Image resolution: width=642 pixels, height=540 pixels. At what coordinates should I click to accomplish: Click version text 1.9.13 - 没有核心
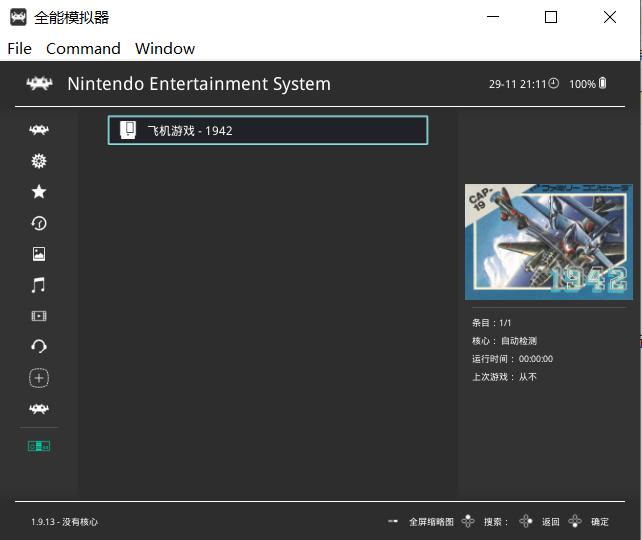(65, 522)
